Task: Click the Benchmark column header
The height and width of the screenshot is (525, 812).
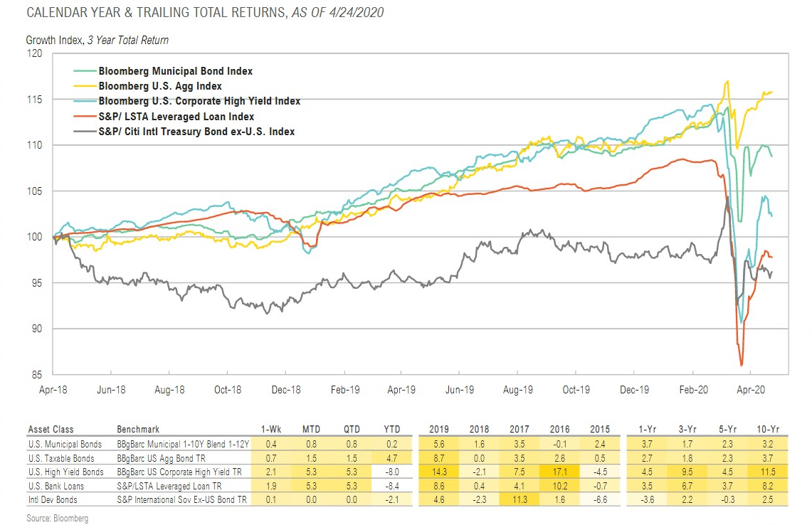Action: (x=138, y=429)
